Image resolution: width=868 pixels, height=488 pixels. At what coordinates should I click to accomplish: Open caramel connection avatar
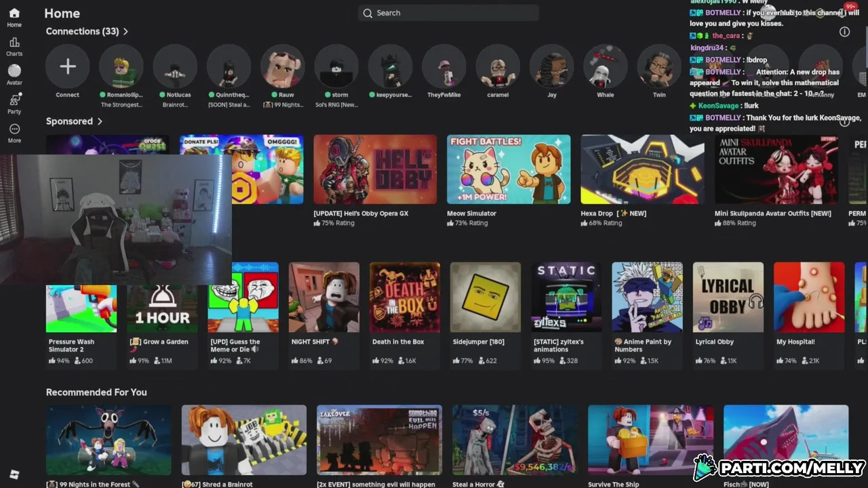[498, 66]
